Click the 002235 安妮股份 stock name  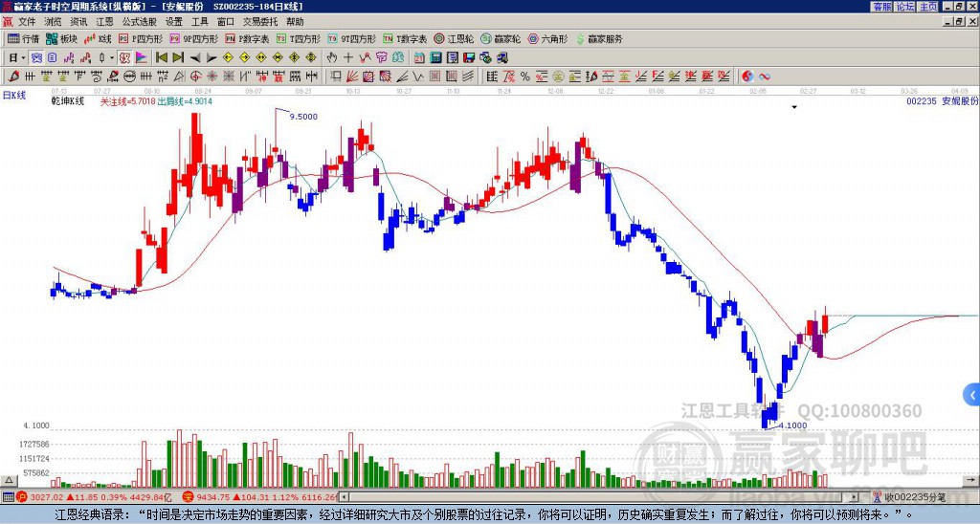click(942, 101)
